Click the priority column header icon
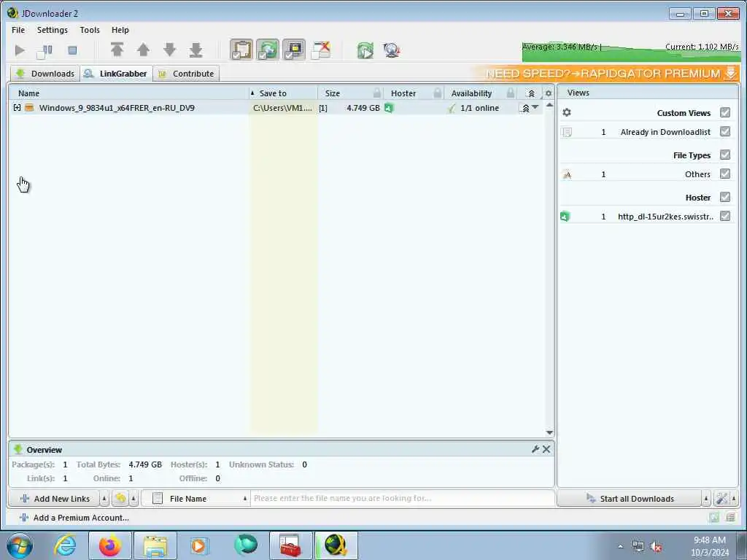747x560 pixels. [x=531, y=93]
